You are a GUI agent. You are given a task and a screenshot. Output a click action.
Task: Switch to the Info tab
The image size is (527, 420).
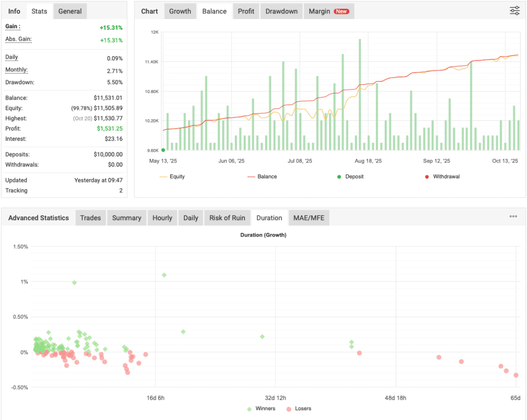14,11
